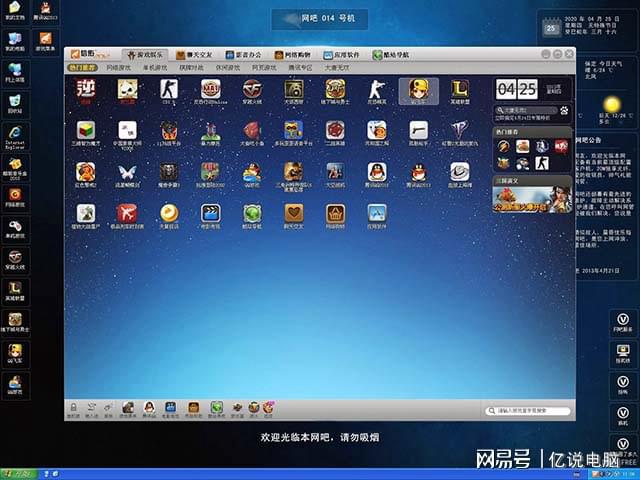This screenshot has height=480, width=640.
Task: Click the search field at launcher bottom right
Action: pyautogui.click(x=528, y=411)
